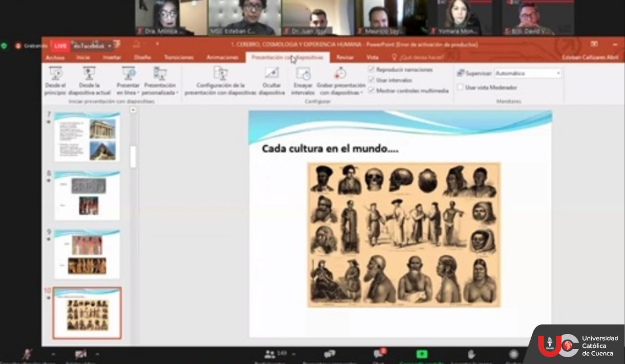The height and width of the screenshot is (364, 625).
Task: Expand Grabar presentación con diapositivas dropdown arrow
Action: click(x=361, y=93)
